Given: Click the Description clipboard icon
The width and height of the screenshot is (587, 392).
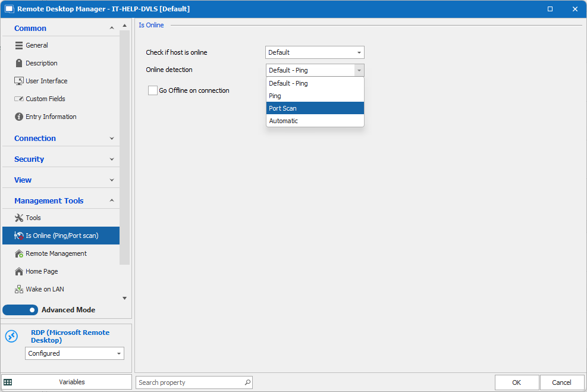Looking at the screenshot, I should (19, 63).
